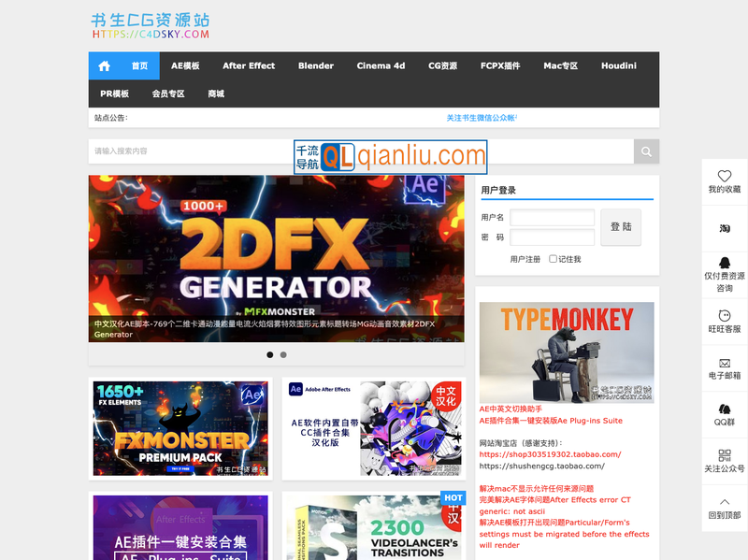Open the Cinema 4d navigation menu
Image resolution: width=748 pixels, height=560 pixels.
[381, 66]
